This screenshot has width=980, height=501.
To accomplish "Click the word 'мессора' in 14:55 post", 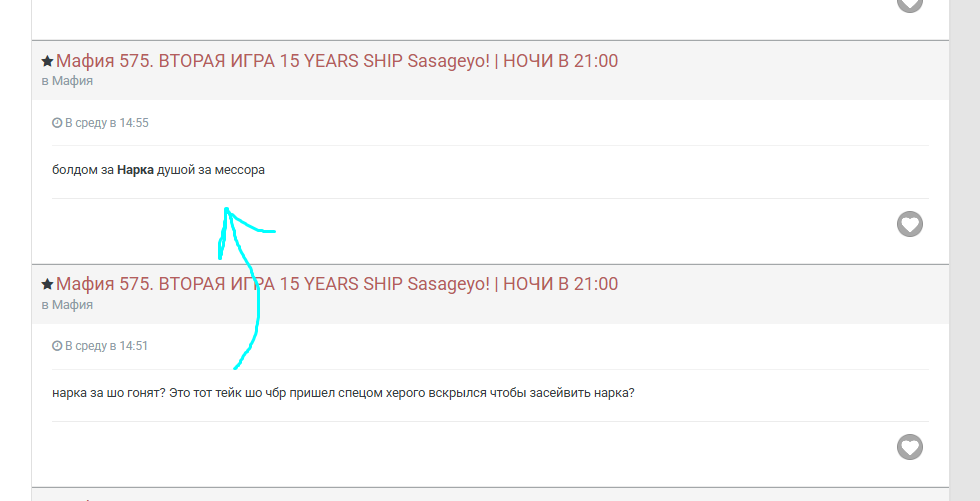I will (x=240, y=170).
